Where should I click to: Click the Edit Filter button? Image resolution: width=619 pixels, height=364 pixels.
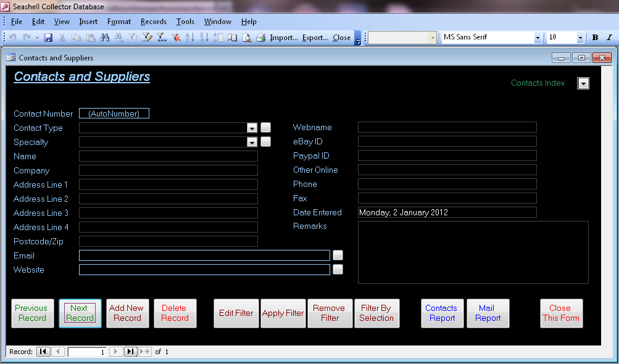(236, 313)
